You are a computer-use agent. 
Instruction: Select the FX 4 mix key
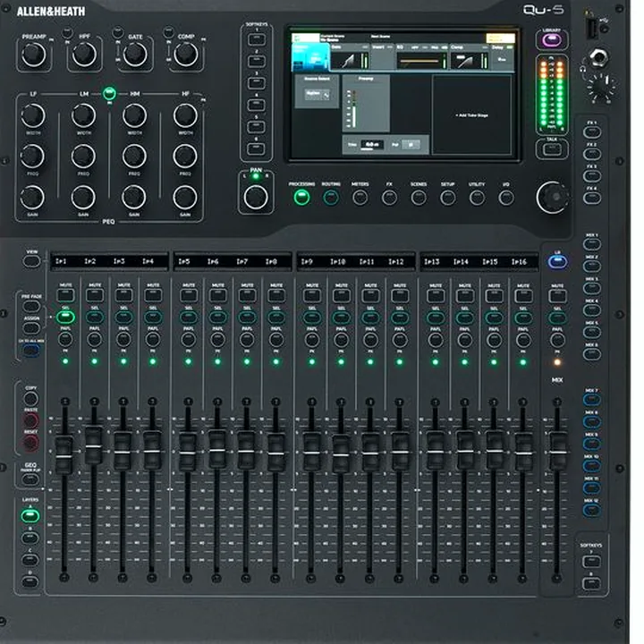point(592,198)
